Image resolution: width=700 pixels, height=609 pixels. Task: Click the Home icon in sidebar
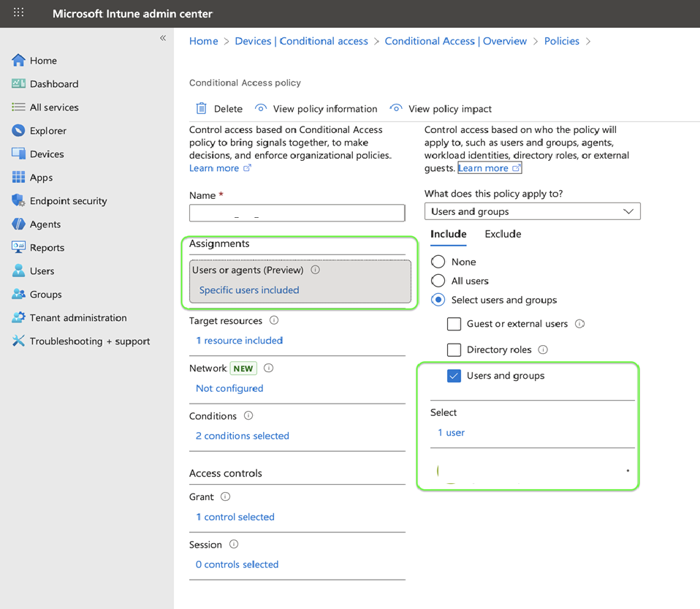19,61
